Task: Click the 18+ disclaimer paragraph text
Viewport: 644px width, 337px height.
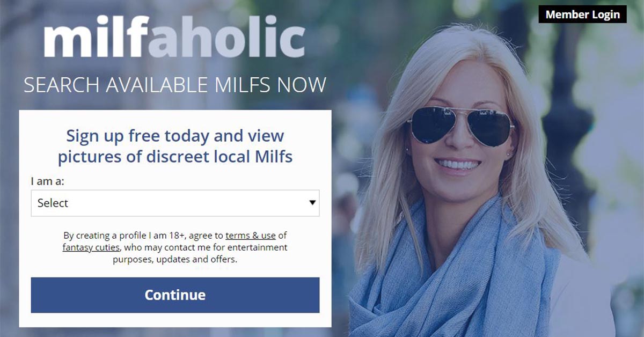Action: pyautogui.click(x=175, y=247)
